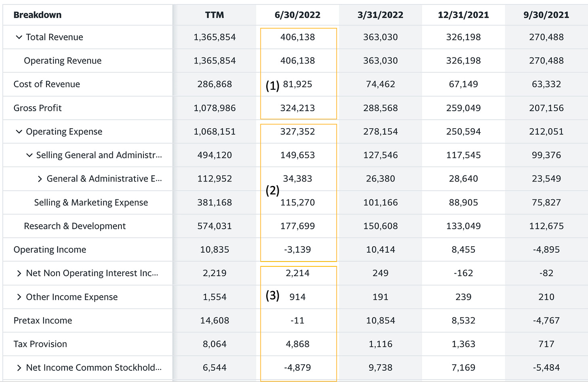
Task: Click 6/30/2022 Research & Development 177,699
Action: tap(298, 226)
